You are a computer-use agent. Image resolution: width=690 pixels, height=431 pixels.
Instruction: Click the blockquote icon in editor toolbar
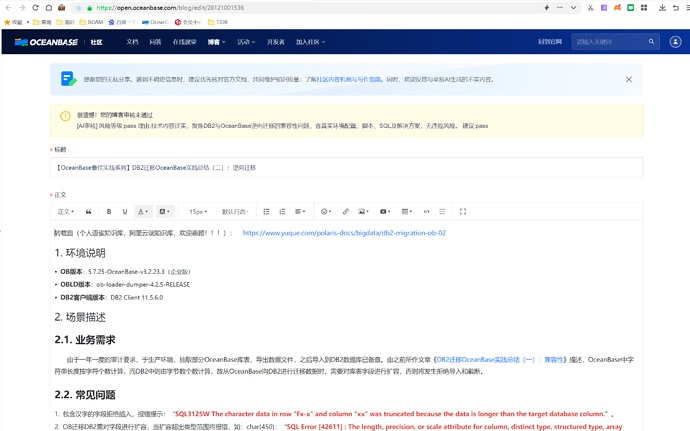88,212
